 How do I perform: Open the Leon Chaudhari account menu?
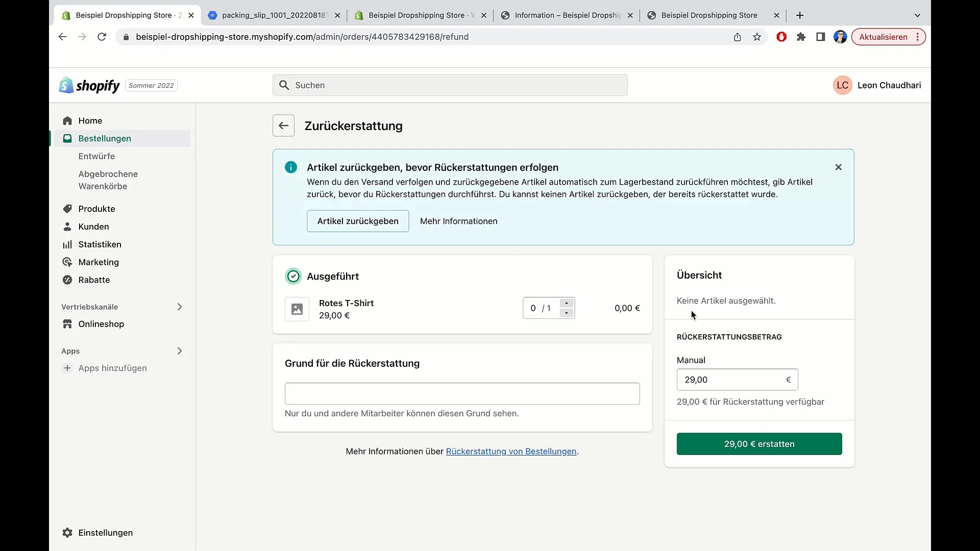pos(877,85)
